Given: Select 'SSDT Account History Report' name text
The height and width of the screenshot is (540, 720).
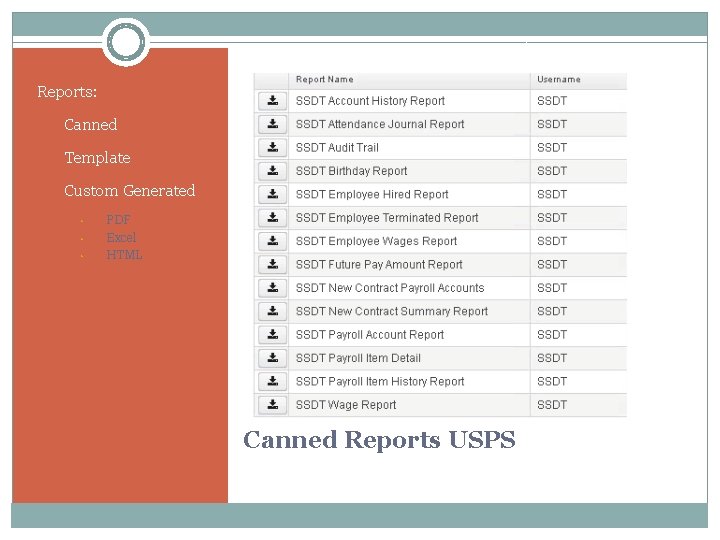Looking at the screenshot, I should click(x=370, y=101).
